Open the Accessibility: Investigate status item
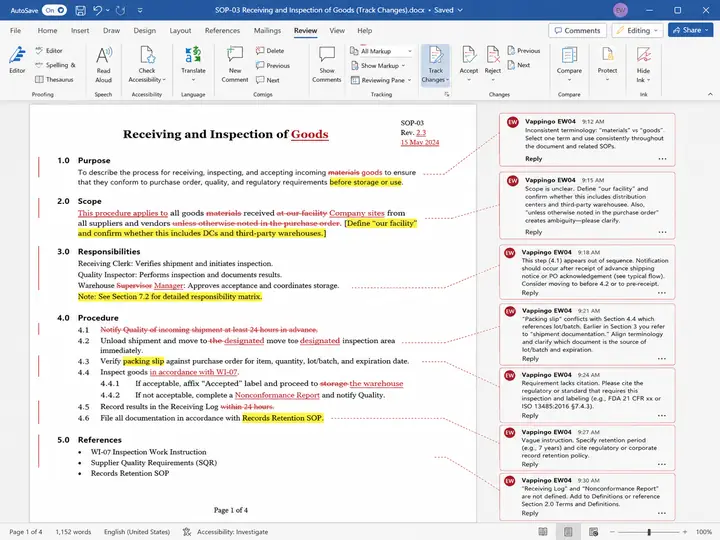Viewport: 720px width, 540px height. pyautogui.click(x=225, y=532)
